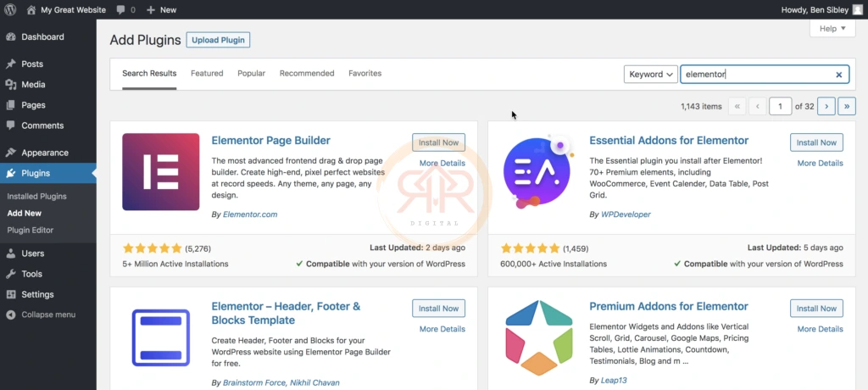Open the comments bubble icon in admin bar

pyautogui.click(x=121, y=10)
